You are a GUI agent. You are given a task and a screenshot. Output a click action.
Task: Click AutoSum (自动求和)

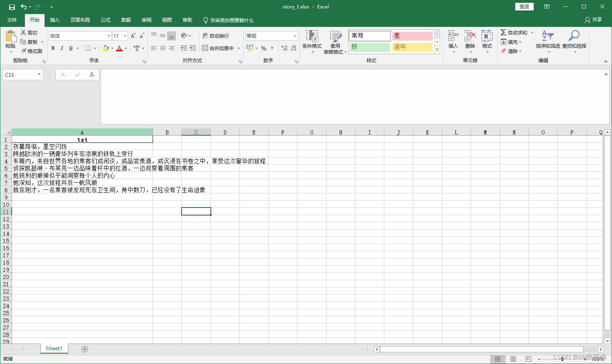click(514, 33)
